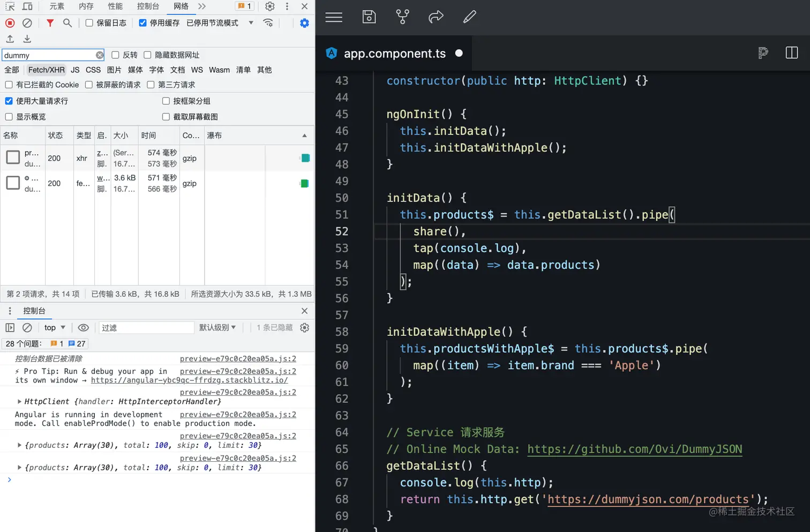This screenshot has height=532, width=810.
Task: Fork the StackBlitz project
Action: click(x=402, y=17)
